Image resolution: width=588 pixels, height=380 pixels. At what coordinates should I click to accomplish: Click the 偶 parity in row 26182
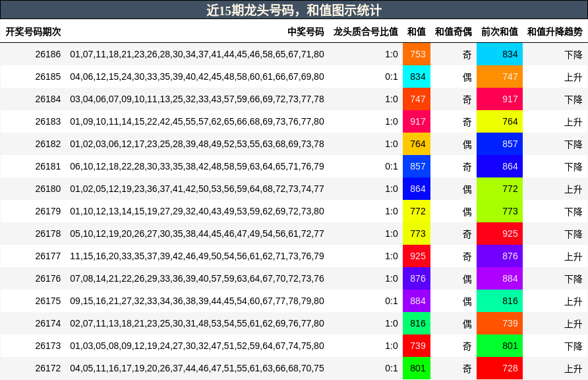pos(467,144)
